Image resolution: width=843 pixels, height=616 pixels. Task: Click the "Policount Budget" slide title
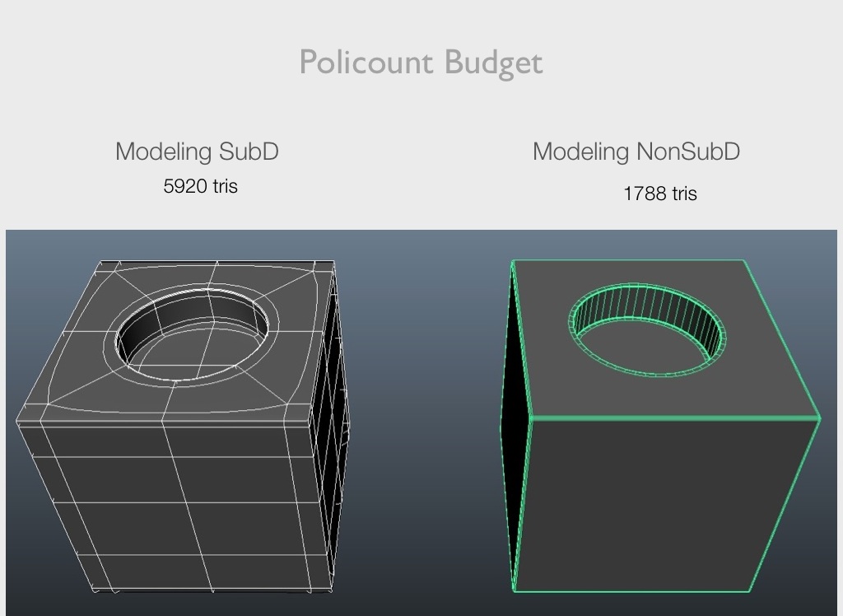[x=421, y=63]
